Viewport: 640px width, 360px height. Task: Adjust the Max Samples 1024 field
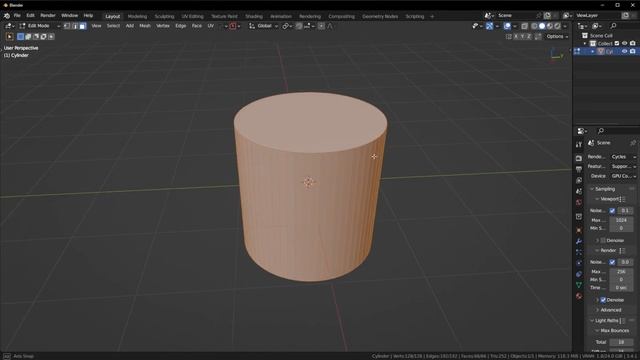621,220
